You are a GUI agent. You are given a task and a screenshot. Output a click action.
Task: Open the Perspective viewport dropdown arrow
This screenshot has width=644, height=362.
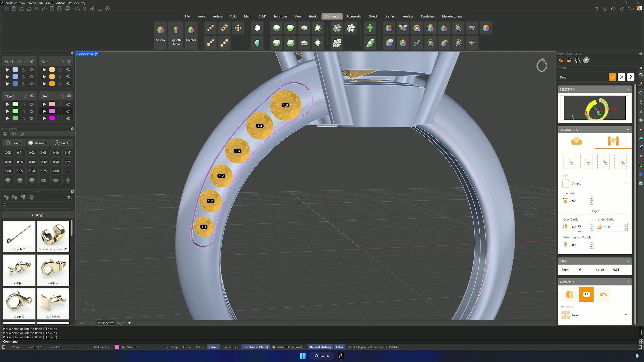[97, 54]
